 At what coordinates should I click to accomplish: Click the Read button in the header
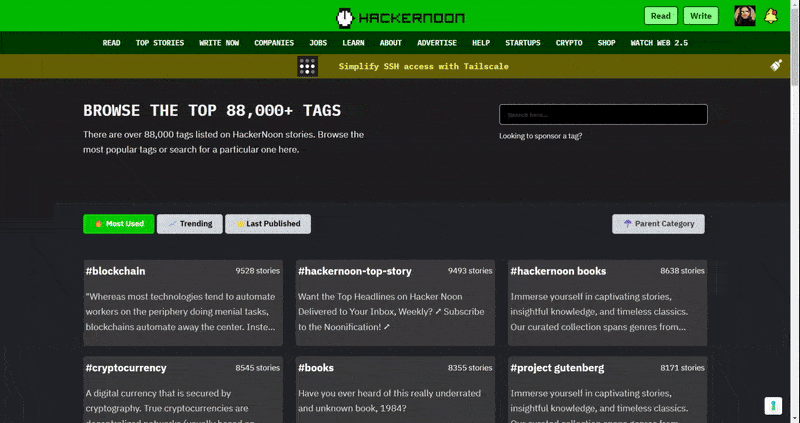coord(661,16)
